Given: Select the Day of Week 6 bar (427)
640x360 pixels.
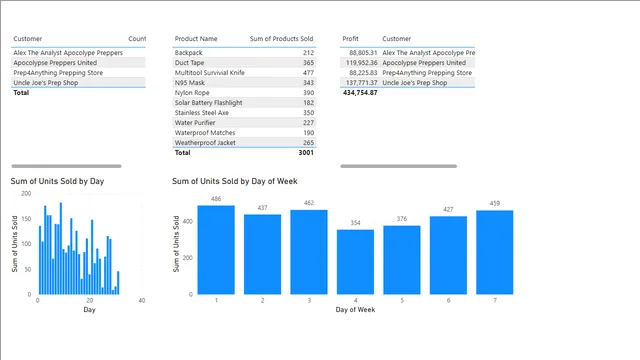Looking at the screenshot, I should pyautogui.click(x=448, y=255).
